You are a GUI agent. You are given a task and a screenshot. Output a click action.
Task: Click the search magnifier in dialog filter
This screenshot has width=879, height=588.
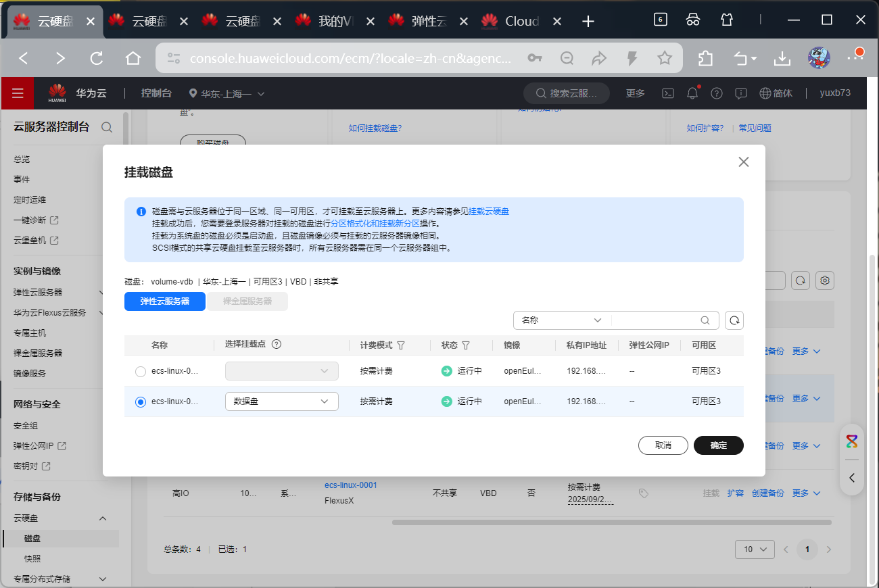click(705, 320)
